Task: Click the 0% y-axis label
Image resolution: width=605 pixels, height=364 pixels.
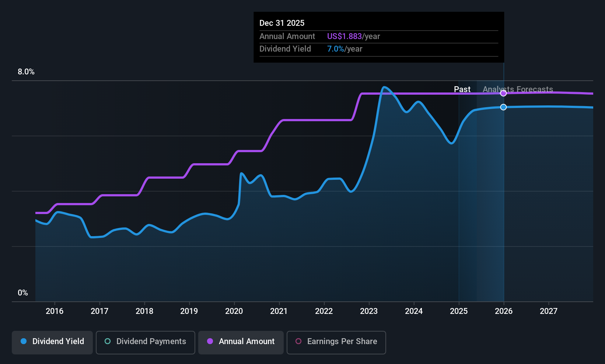Action: pos(23,293)
